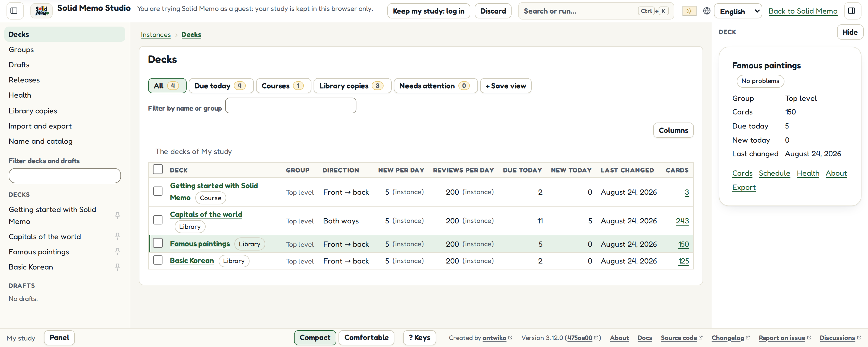The width and height of the screenshot is (868, 347).
Task: Check the Capitals of the world row
Action: tap(158, 220)
